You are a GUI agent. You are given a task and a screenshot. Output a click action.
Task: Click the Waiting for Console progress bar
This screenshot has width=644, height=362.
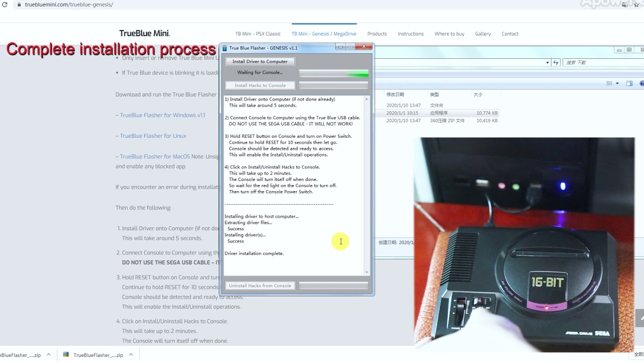pyautogui.click(x=334, y=73)
